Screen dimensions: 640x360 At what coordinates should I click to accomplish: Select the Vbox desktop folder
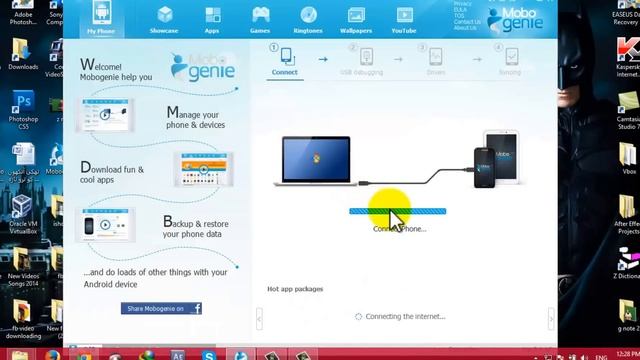[x=629, y=158]
